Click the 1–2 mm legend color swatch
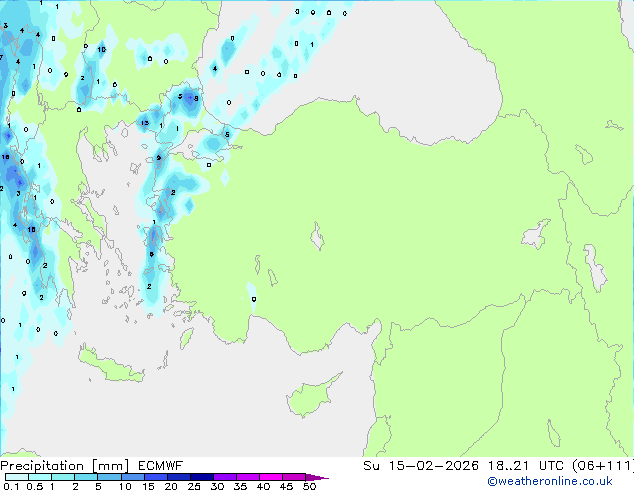This screenshot has height=490, width=634. coord(63,477)
